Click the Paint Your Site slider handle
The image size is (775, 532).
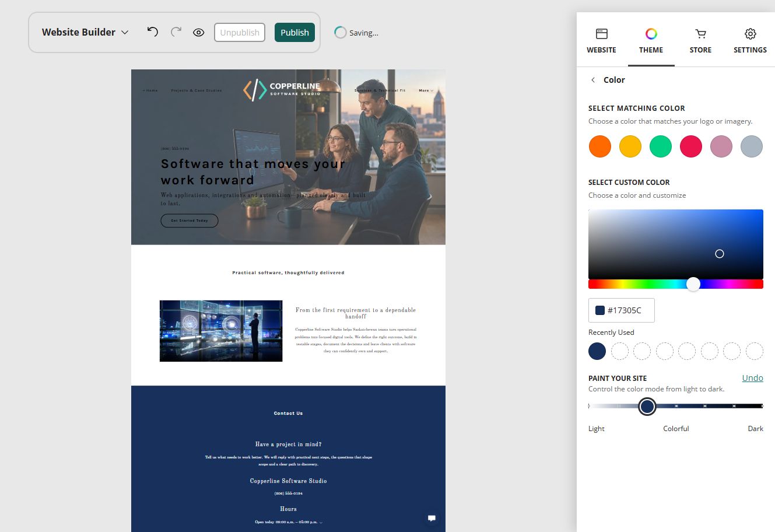tap(647, 406)
